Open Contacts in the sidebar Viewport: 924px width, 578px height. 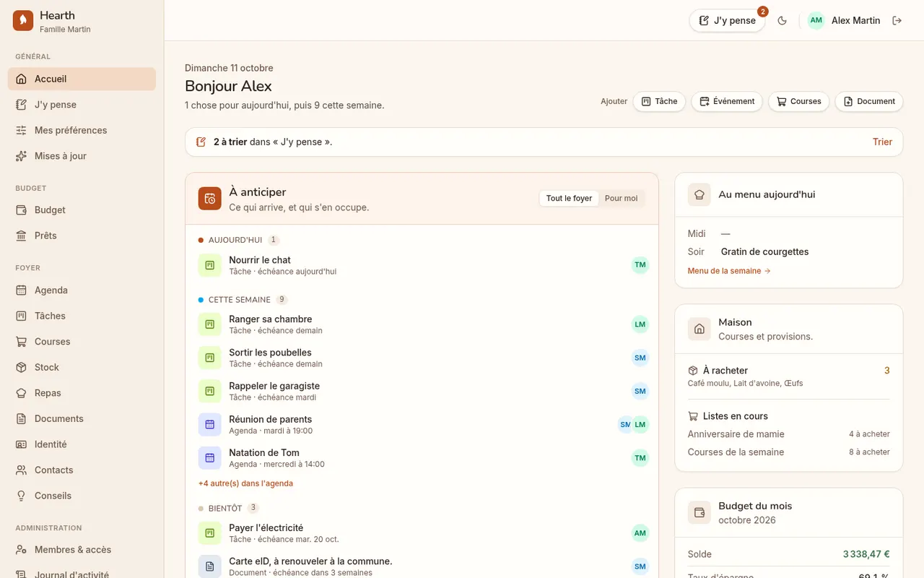pyautogui.click(x=82, y=470)
